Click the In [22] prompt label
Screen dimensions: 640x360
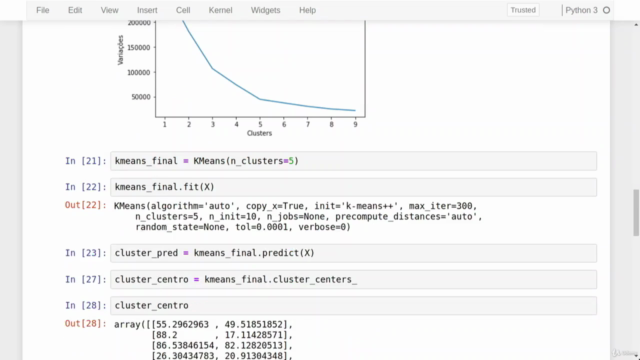(86, 187)
